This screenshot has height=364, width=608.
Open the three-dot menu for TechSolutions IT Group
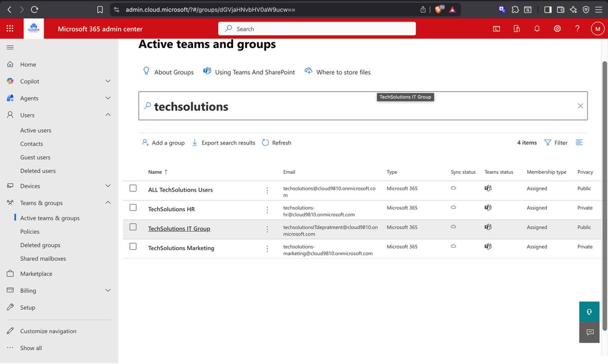267,229
